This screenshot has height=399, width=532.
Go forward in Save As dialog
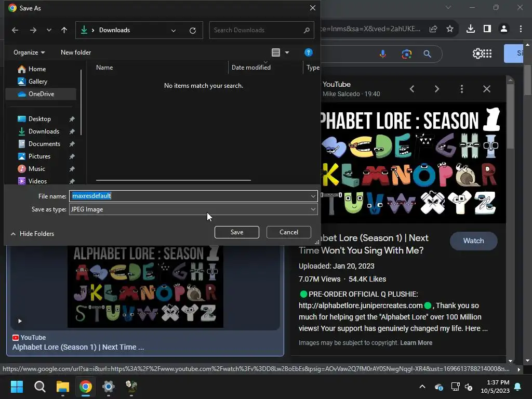[33, 30]
